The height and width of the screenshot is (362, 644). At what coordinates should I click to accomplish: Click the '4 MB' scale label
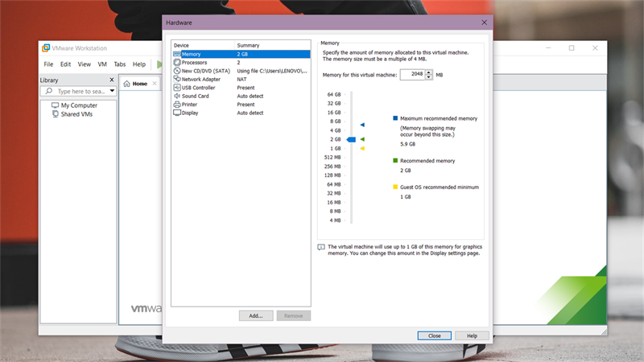(335, 220)
